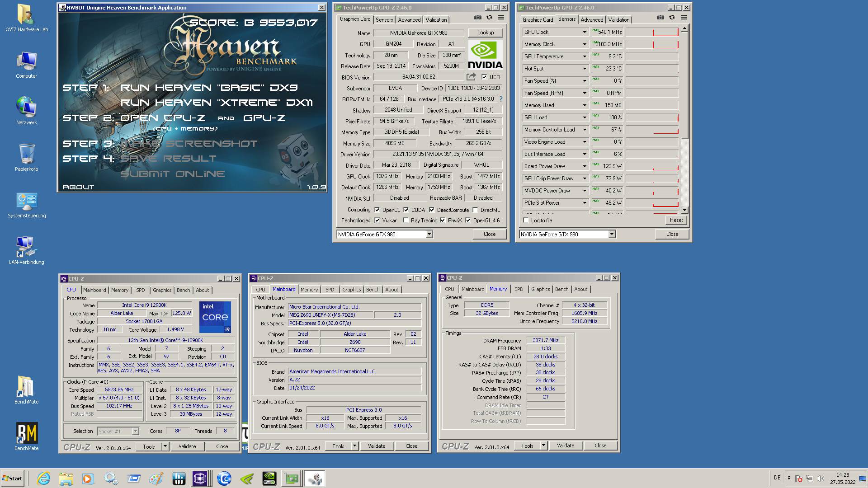Click the camera icon in GPU-Z Sensors window
The width and height of the screenshot is (868, 488).
tap(660, 18)
